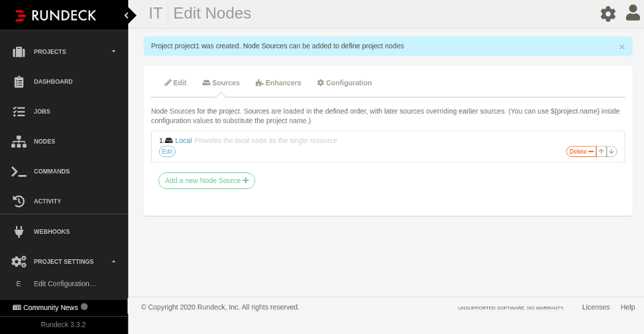Click the Commands terminal icon
644x334 pixels.
point(19,171)
